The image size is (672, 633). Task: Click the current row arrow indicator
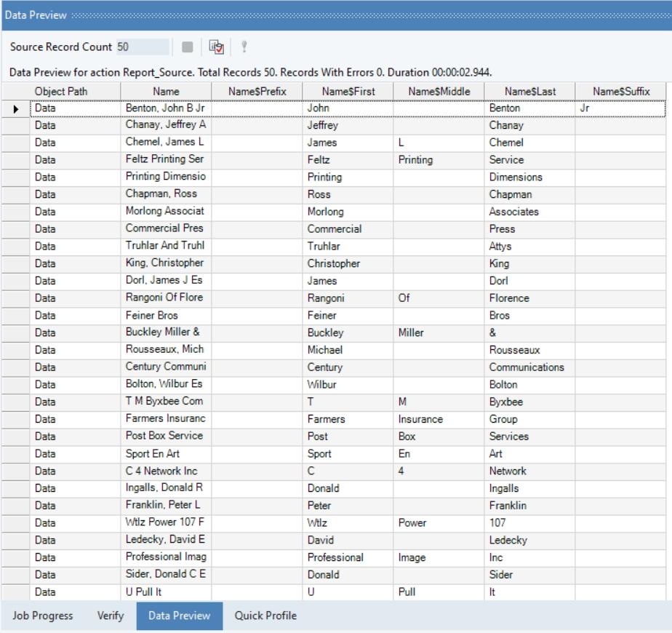16,108
